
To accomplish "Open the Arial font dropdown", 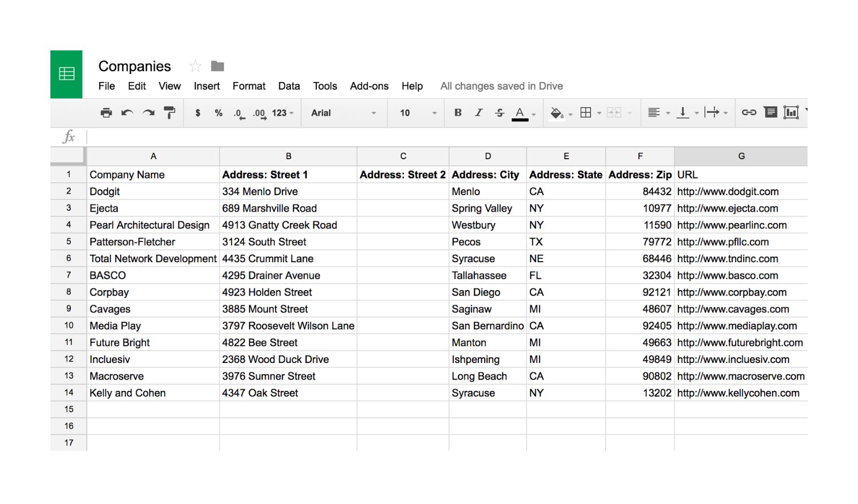I will click(344, 113).
